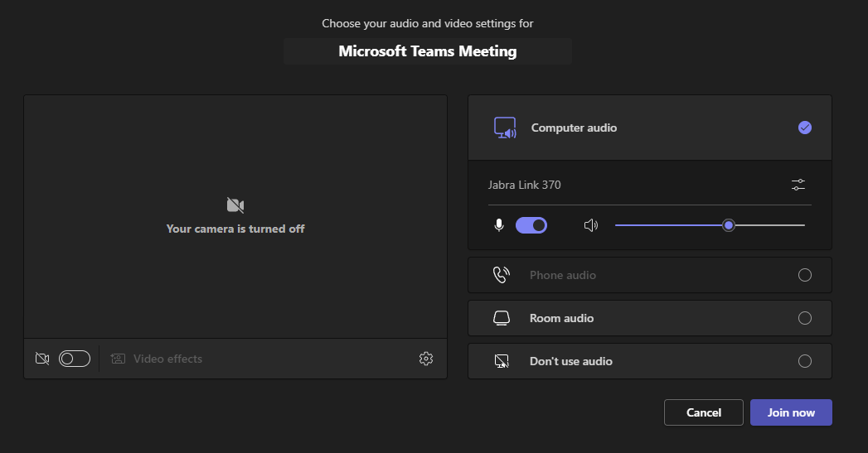This screenshot has height=453, width=868.
Task: Click 'Your camera is turned off' text
Action: pos(235,229)
